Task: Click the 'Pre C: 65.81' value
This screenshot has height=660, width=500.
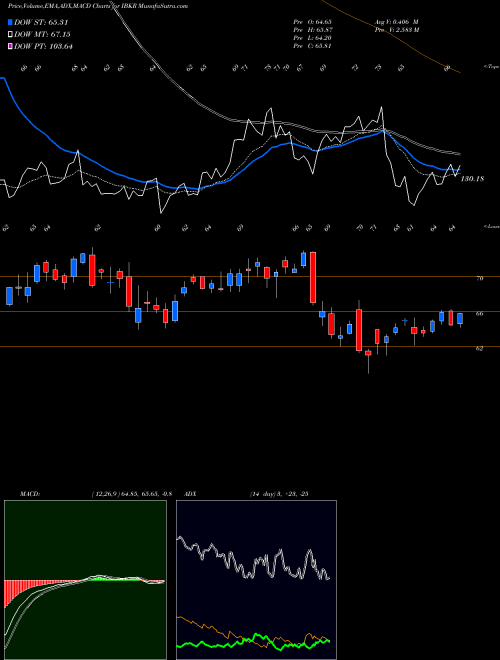Action: 312,46
